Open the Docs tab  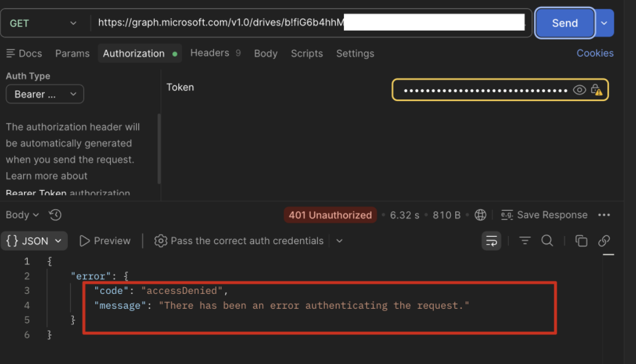25,53
